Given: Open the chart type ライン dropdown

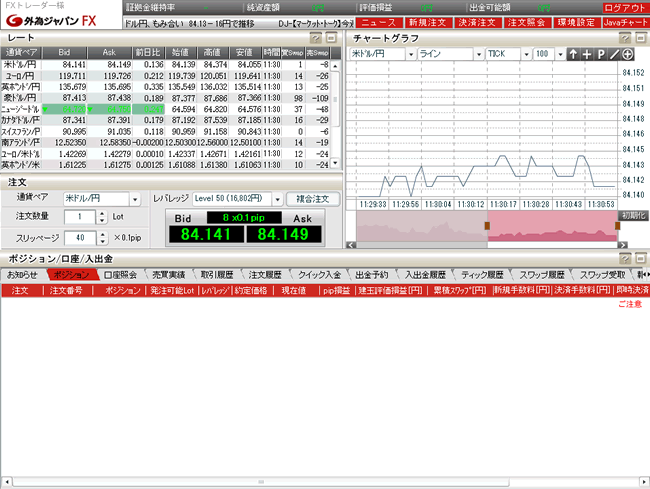Looking at the screenshot, I should point(479,54).
